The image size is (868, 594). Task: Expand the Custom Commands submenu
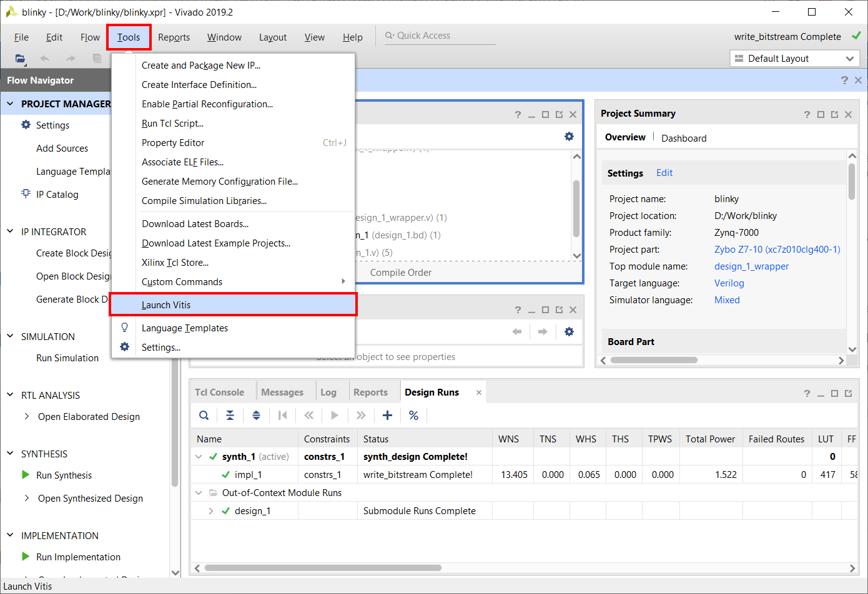pos(343,281)
